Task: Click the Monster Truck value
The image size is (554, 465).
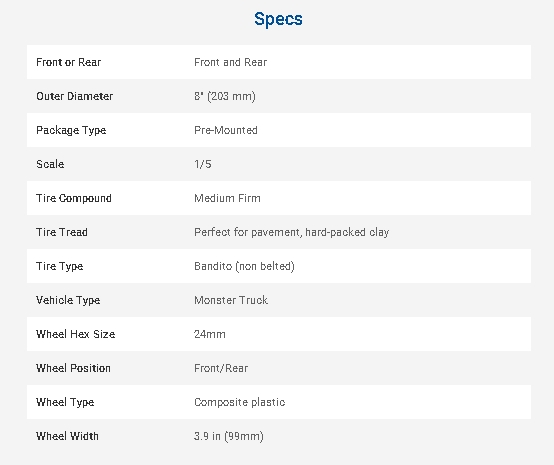Action: tap(231, 300)
